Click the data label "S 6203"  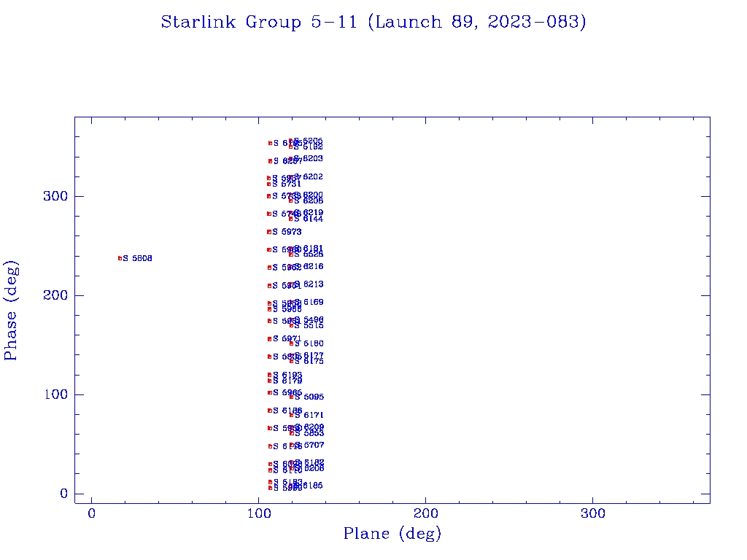tap(309, 158)
